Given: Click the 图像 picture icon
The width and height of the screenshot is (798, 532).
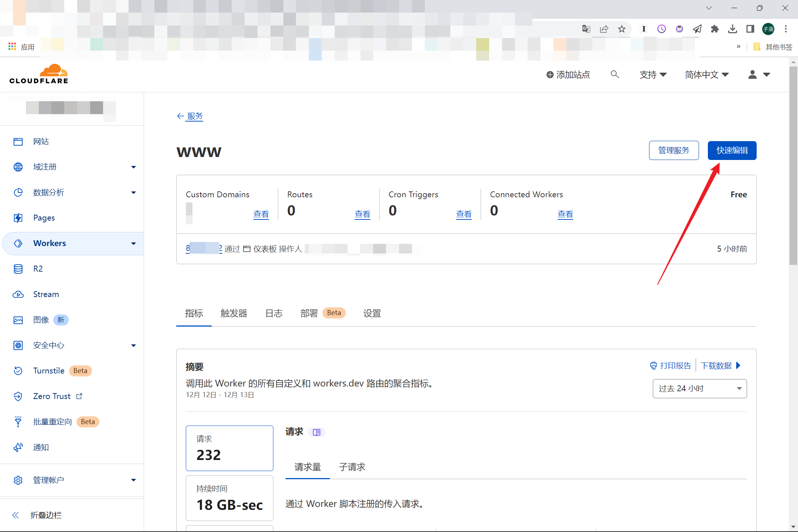Looking at the screenshot, I should (18, 320).
